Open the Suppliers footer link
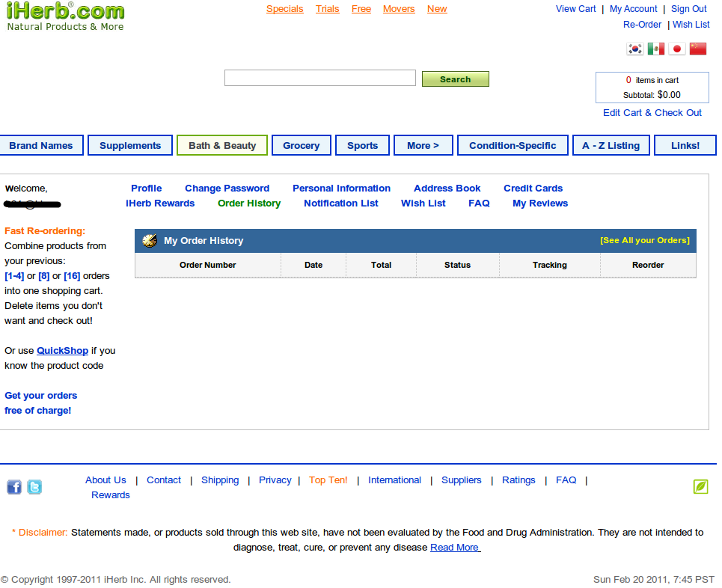This screenshot has height=588, width=722. (x=462, y=480)
